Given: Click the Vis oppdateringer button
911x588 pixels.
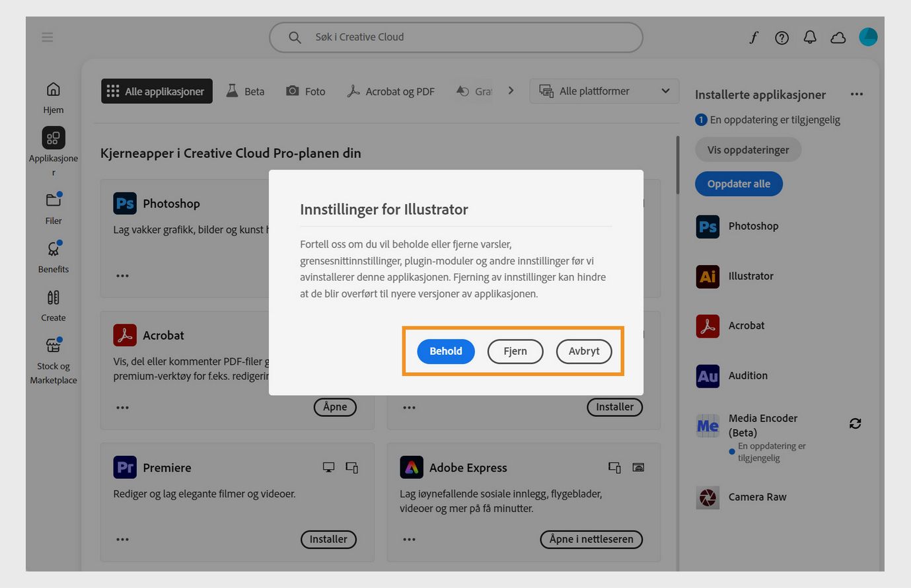Looking at the screenshot, I should [748, 150].
